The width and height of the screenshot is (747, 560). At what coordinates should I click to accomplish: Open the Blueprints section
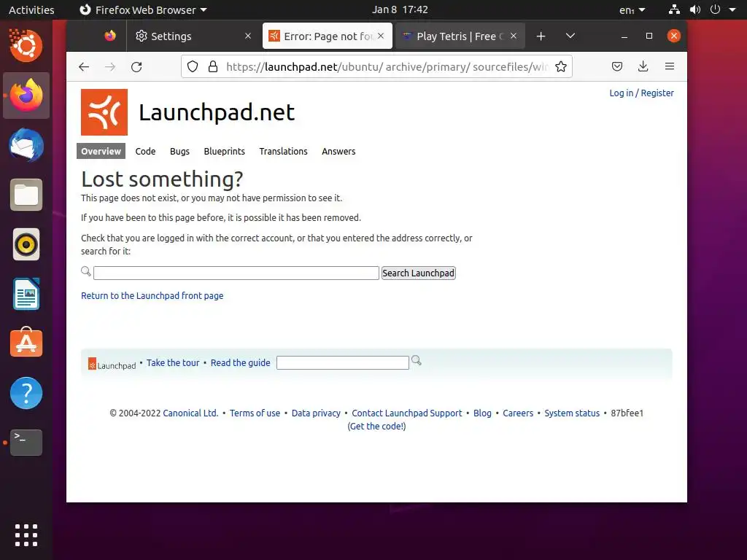[225, 152]
